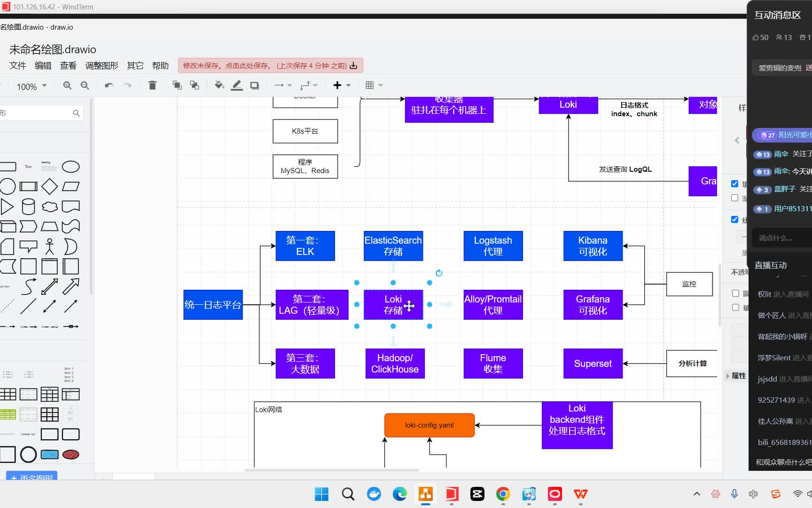
Task: Click the microphone tray icon
Action: click(x=734, y=494)
